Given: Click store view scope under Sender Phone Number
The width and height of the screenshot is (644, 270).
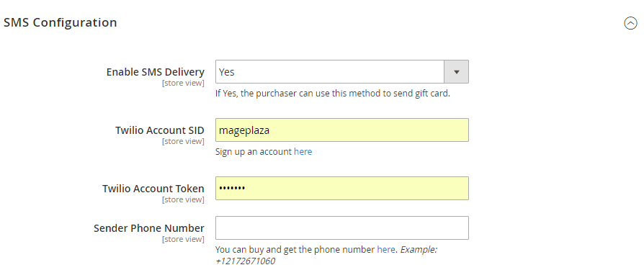Looking at the screenshot, I should [x=183, y=239].
